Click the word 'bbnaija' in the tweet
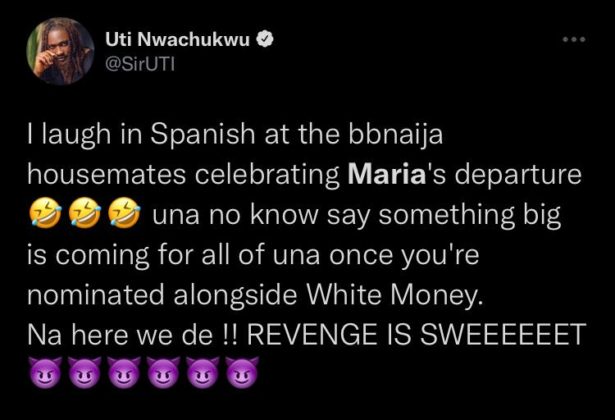This screenshot has width=615, height=420. [396, 135]
